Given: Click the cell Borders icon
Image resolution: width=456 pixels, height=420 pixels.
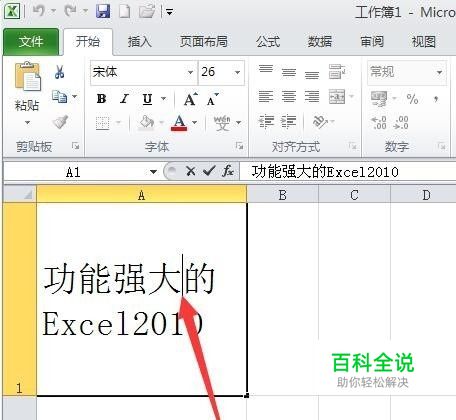Looking at the screenshot, I should [x=103, y=123].
